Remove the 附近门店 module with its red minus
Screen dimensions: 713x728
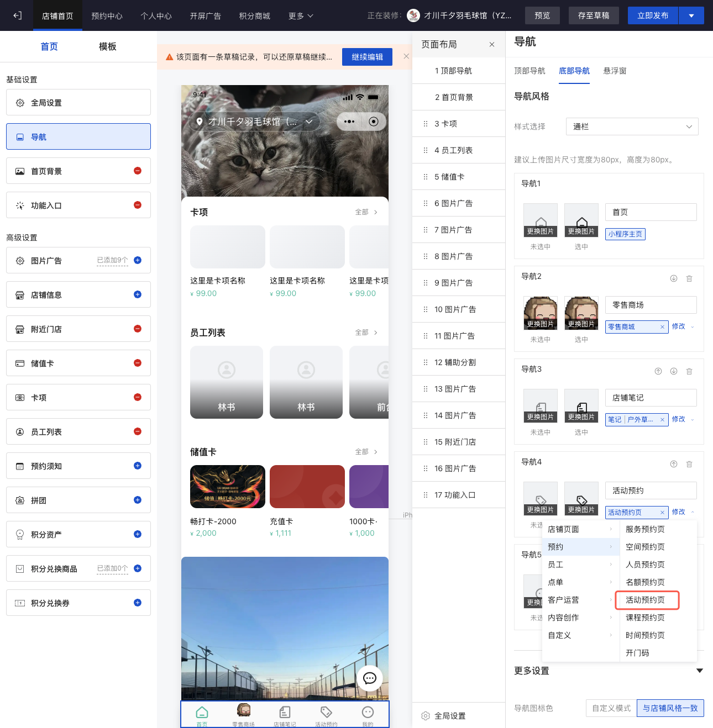tap(138, 329)
